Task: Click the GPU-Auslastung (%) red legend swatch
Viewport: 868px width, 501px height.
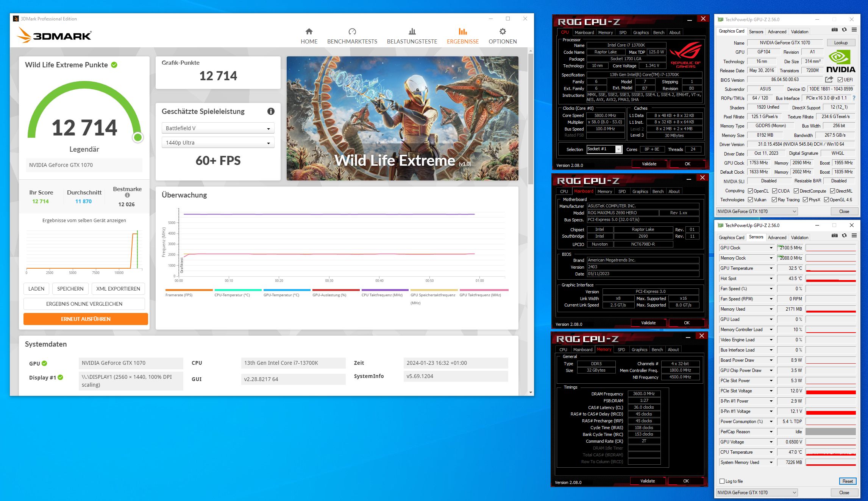Action: [x=336, y=290]
